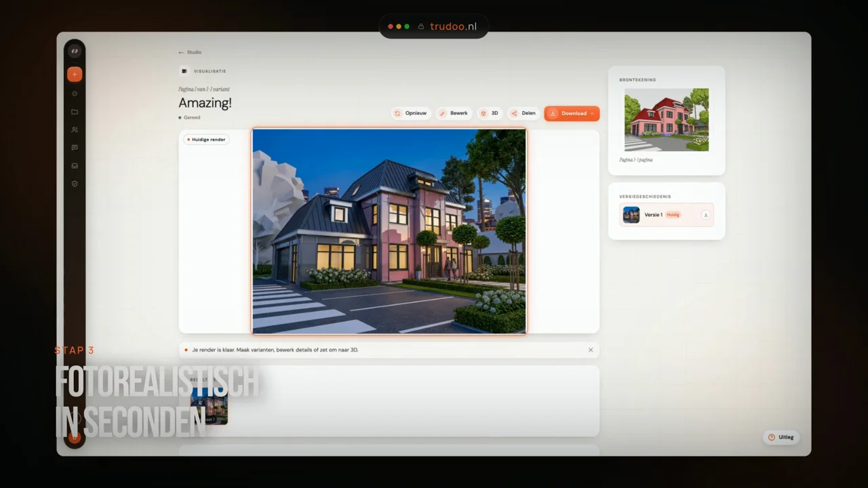The width and height of the screenshot is (868, 488).
Task: Dismiss the render klaar notification
Action: [591, 350]
